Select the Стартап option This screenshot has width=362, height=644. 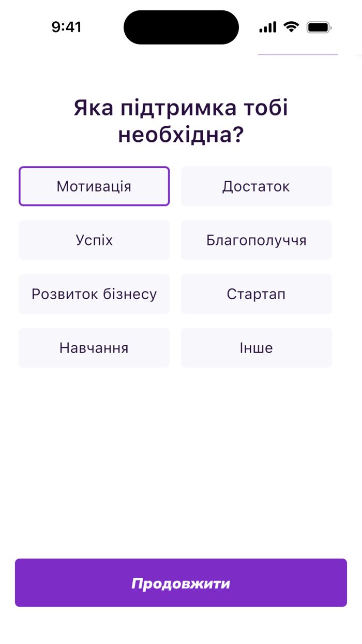257,294
